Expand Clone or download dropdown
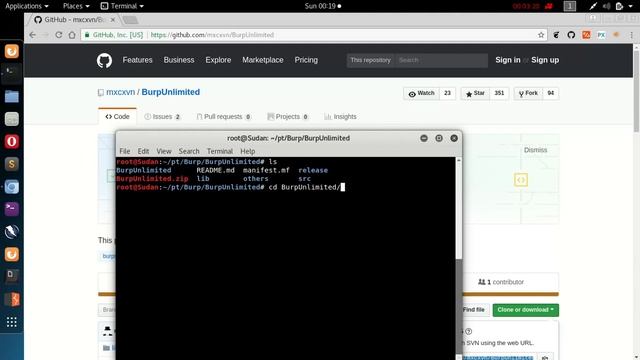640x360 pixels. [x=525, y=310]
